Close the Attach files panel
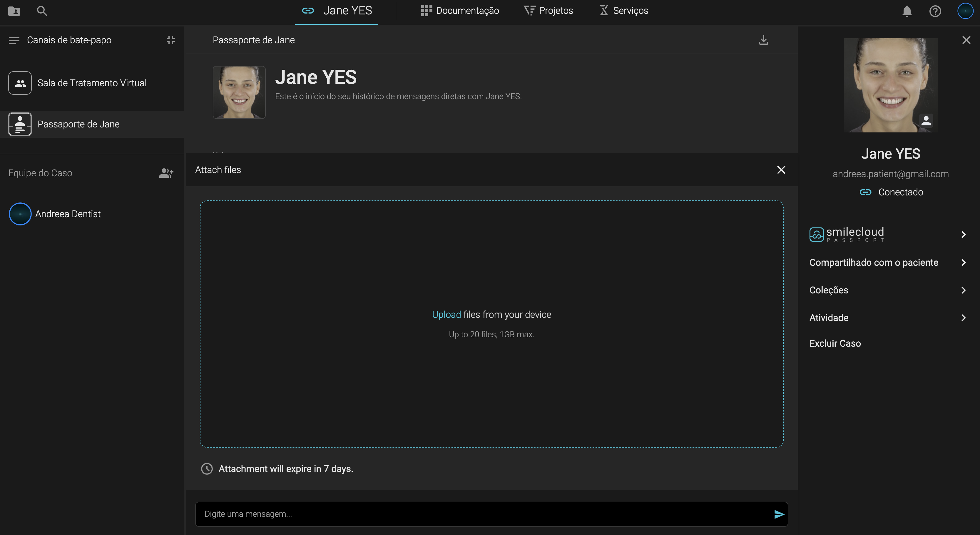The height and width of the screenshot is (535, 980). coord(781,170)
